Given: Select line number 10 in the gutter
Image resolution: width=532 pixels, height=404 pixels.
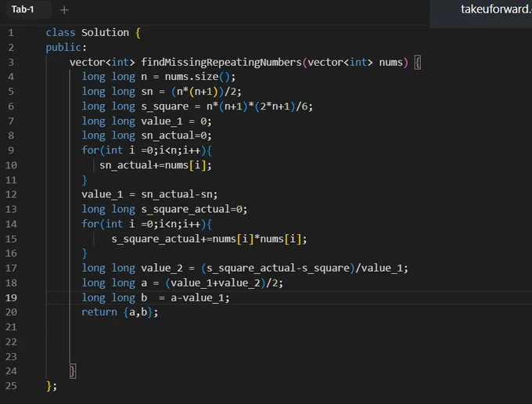Looking at the screenshot, I should coord(11,165).
